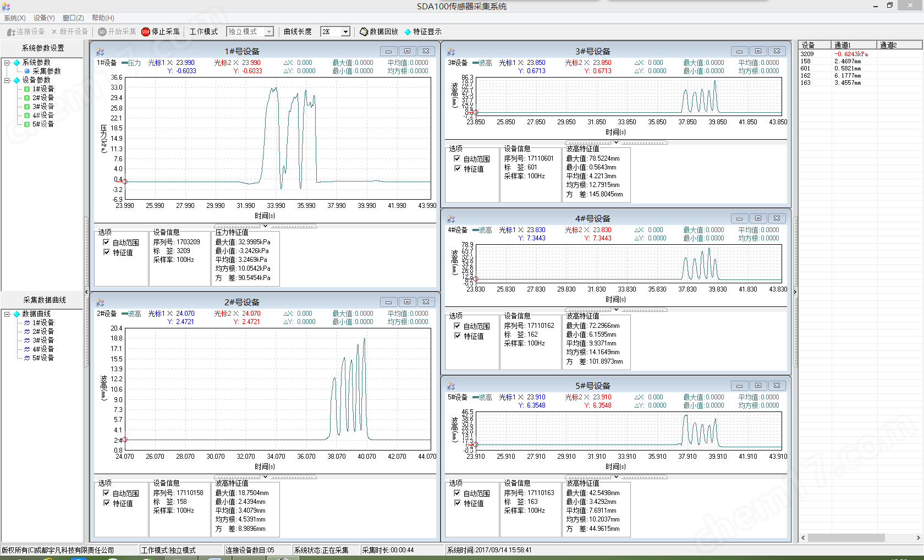The image size is (924, 560).
Task: Collapse the 设备参数 tree node
Action: [7, 80]
